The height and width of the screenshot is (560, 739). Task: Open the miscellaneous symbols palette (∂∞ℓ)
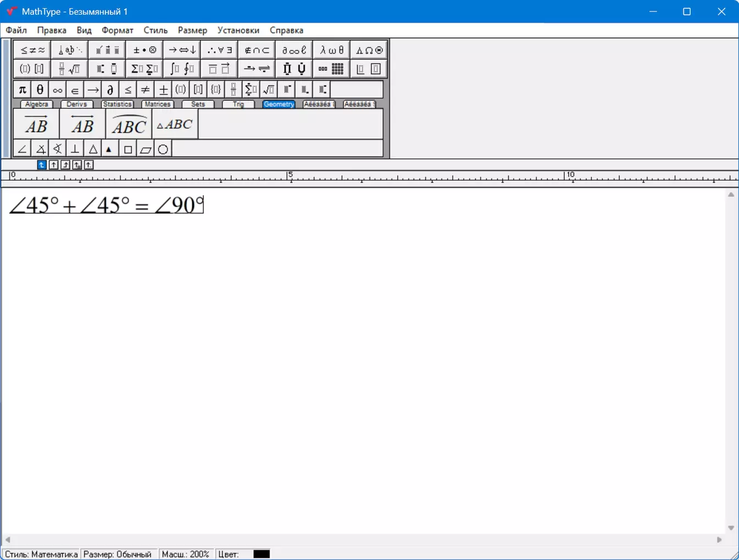294,50
